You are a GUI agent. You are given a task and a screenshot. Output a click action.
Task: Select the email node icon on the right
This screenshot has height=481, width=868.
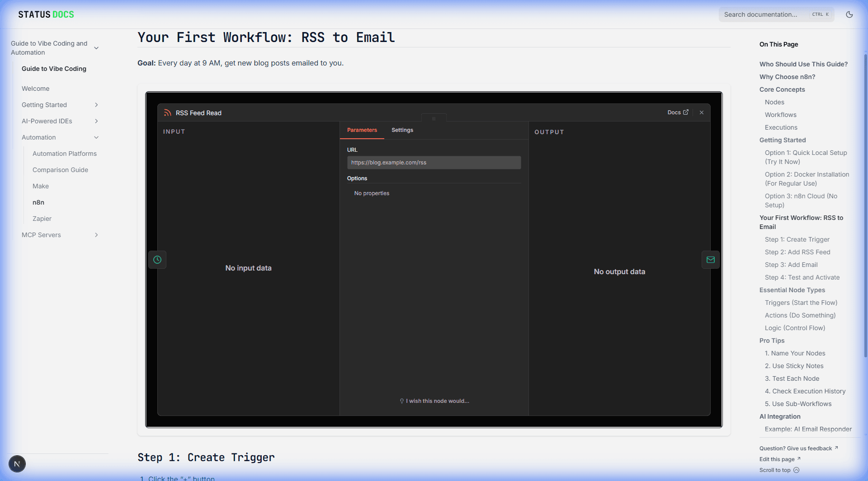pyautogui.click(x=710, y=260)
